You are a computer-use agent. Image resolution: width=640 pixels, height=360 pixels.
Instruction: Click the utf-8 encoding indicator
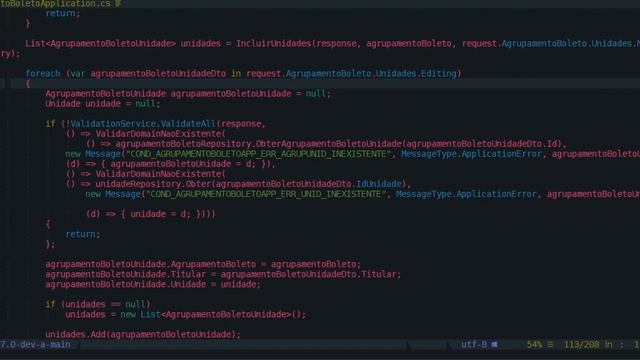tap(474, 345)
